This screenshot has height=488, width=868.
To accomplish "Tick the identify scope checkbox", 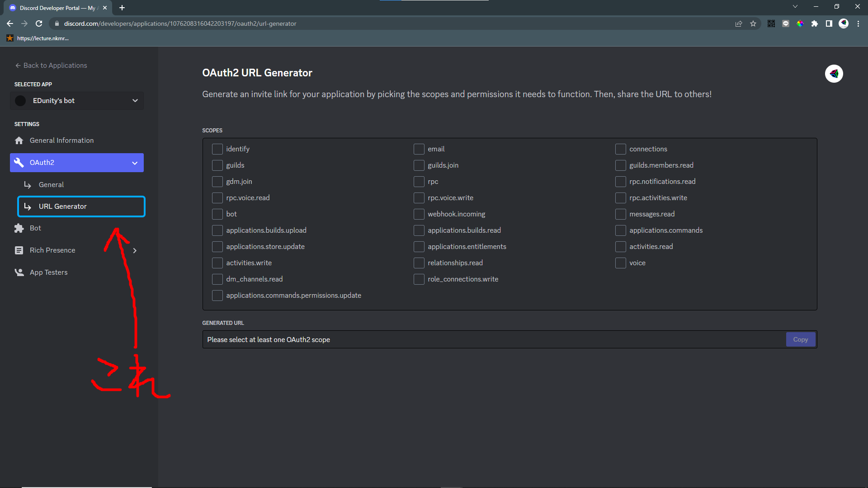I will coord(217,149).
